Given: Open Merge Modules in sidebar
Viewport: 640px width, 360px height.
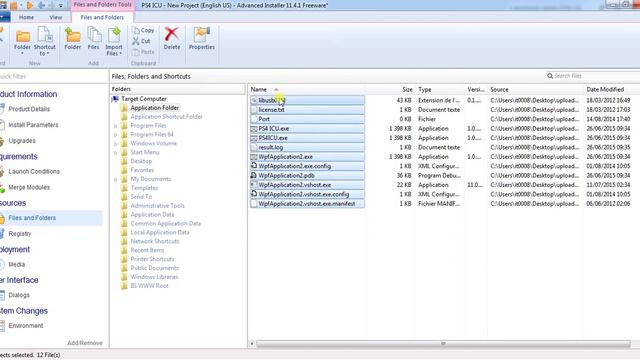Looking at the screenshot, I should [x=29, y=187].
